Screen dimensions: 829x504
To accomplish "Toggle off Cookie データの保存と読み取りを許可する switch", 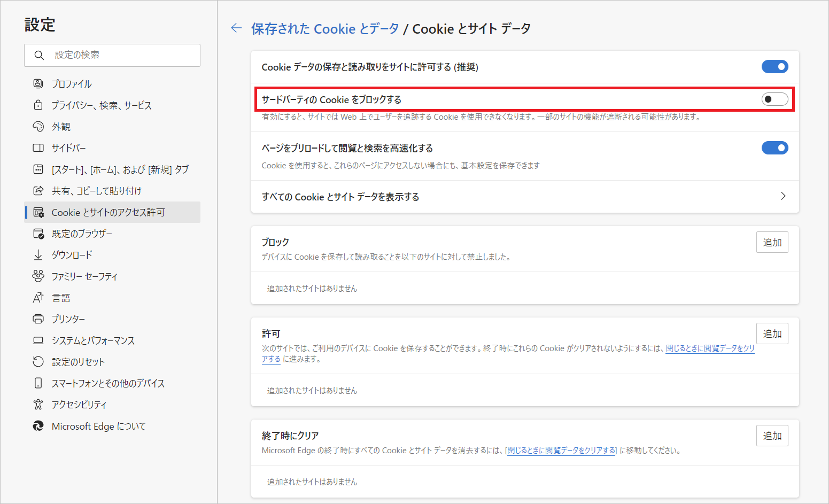I will 774,67.
